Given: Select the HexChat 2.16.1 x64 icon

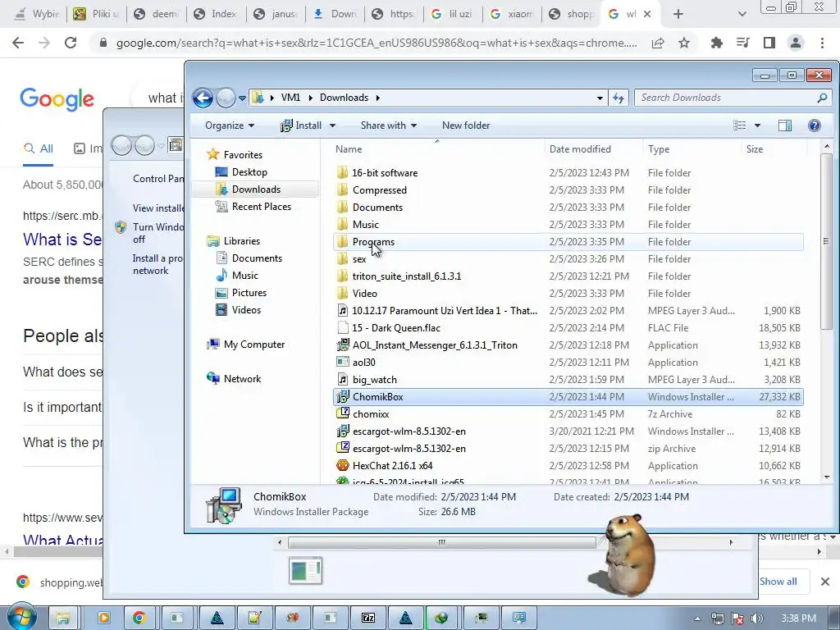Looking at the screenshot, I should 342,465.
